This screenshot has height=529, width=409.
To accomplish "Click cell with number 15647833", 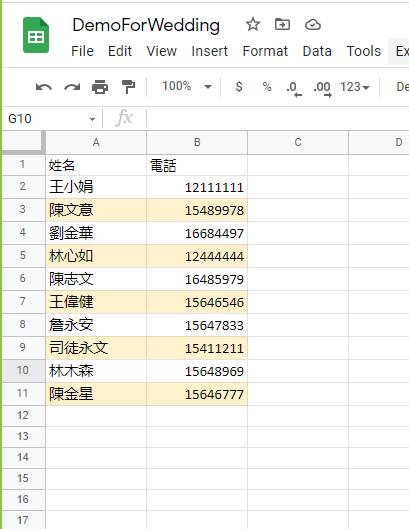I will point(197,325).
